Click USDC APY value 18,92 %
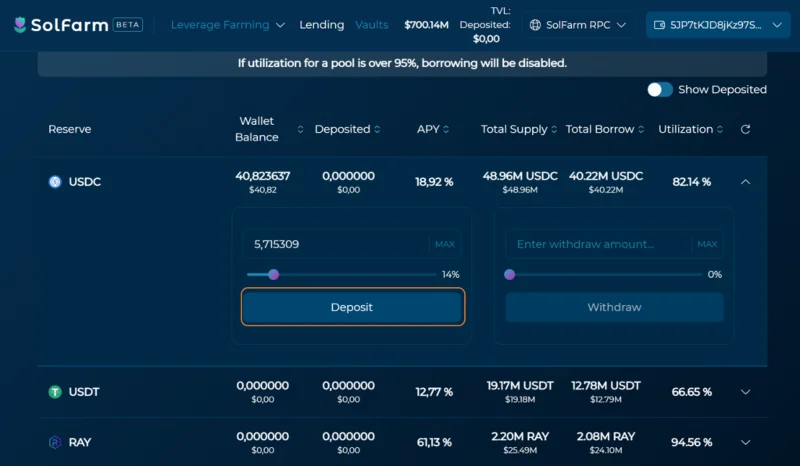Image resolution: width=800 pixels, height=466 pixels. [x=434, y=182]
